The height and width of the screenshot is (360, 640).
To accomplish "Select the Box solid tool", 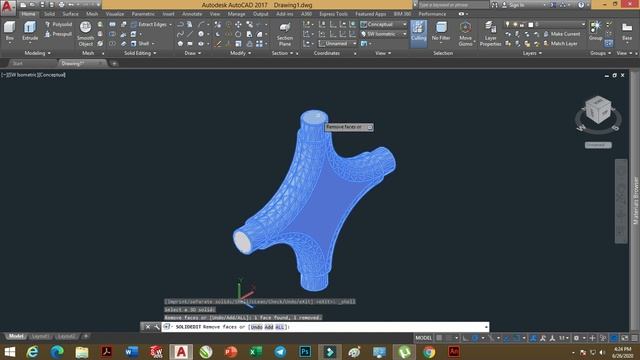I will pyautogui.click(x=9, y=31).
